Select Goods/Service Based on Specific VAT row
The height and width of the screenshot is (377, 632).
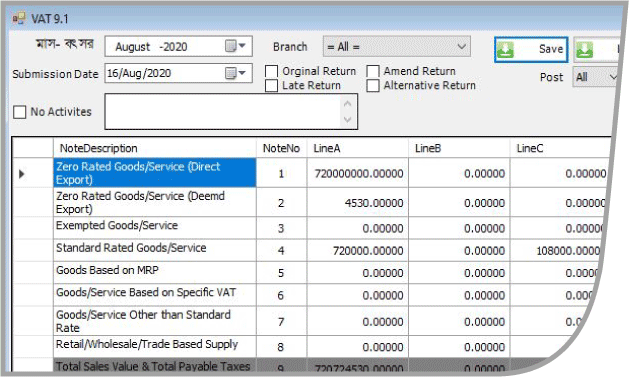point(155,295)
